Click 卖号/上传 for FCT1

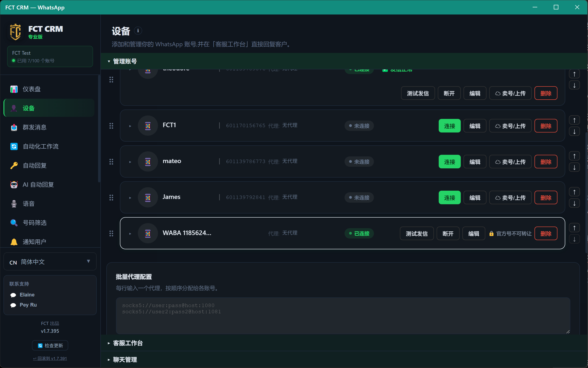click(510, 126)
